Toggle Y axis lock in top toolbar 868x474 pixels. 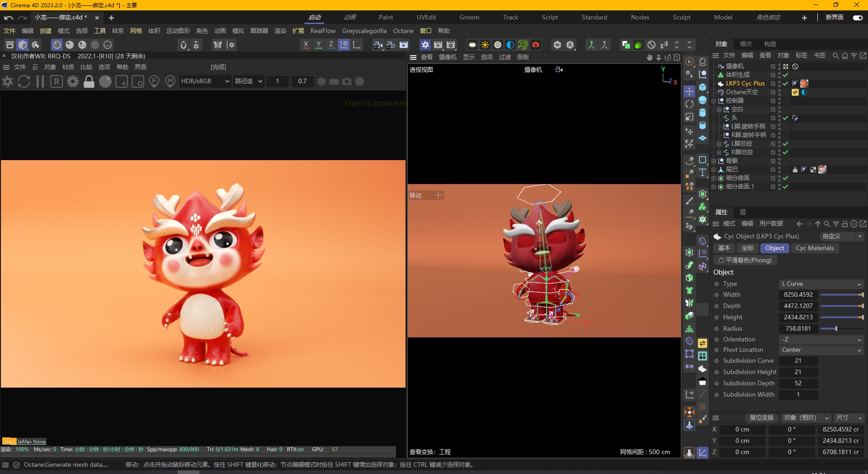tap(319, 44)
